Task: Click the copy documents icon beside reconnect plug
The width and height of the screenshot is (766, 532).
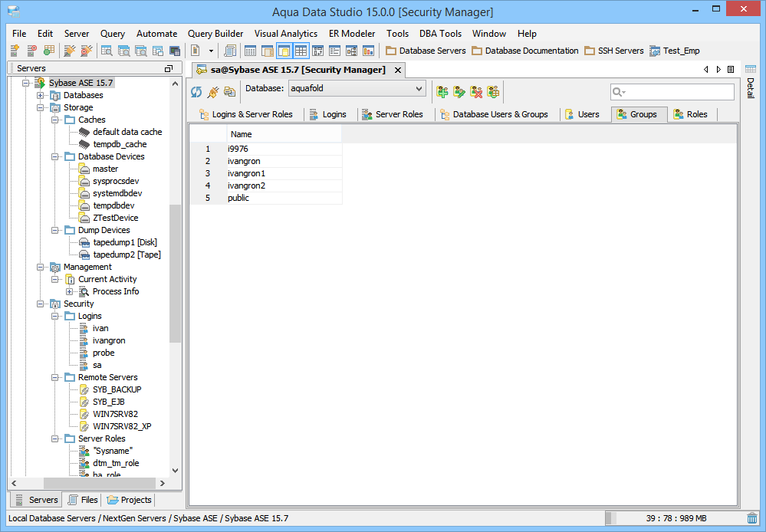Action: coord(229,91)
